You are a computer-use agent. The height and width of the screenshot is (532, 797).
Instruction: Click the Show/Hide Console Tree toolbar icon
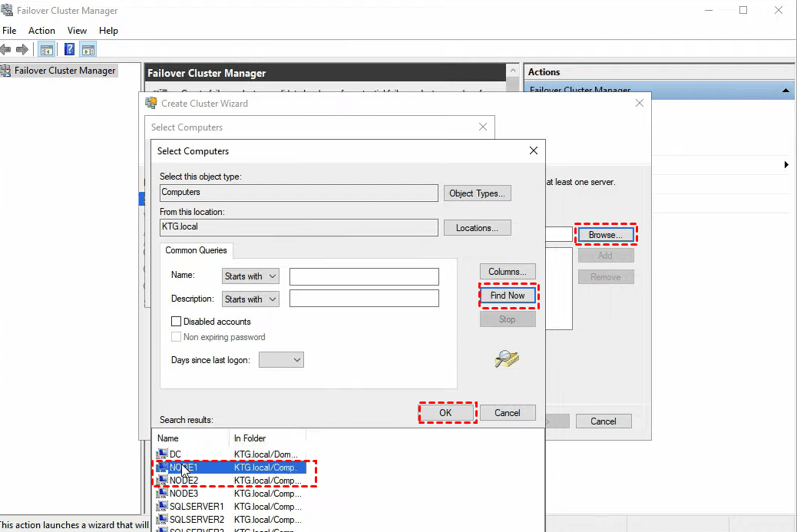pos(46,50)
